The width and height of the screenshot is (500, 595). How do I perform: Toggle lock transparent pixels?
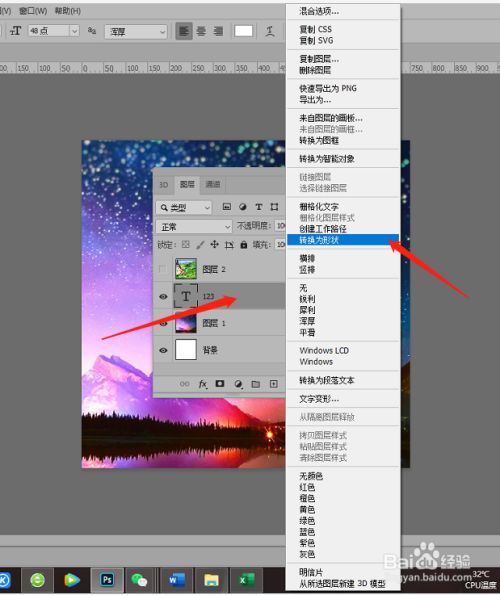click(x=186, y=245)
